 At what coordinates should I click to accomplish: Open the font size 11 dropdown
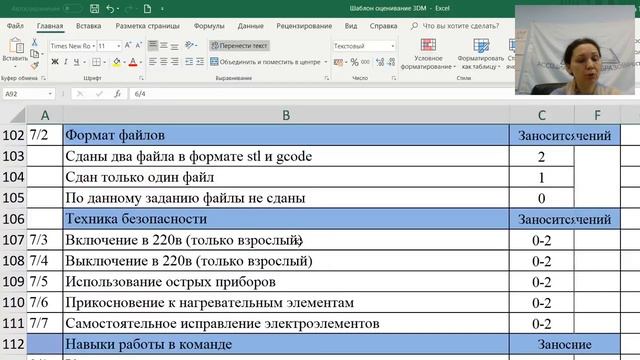tap(118, 46)
